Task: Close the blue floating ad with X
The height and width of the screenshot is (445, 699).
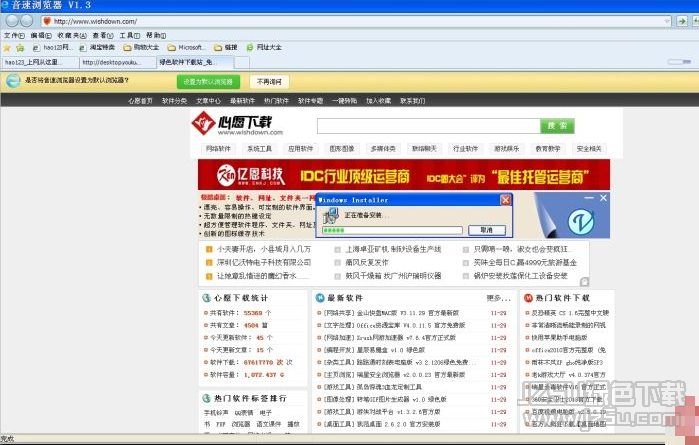Action: coord(603,198)
